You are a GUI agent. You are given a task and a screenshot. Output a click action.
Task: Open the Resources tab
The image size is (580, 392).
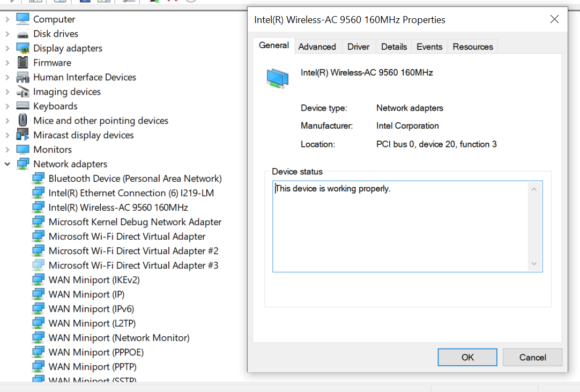473,47
